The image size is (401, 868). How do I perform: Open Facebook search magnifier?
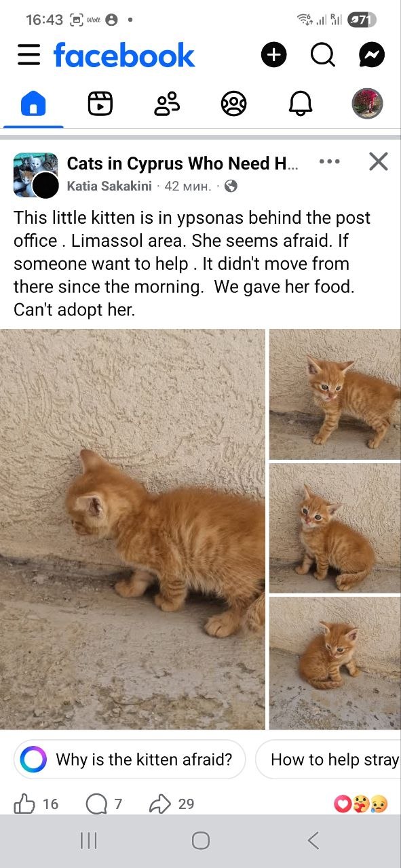pos(323,55)
